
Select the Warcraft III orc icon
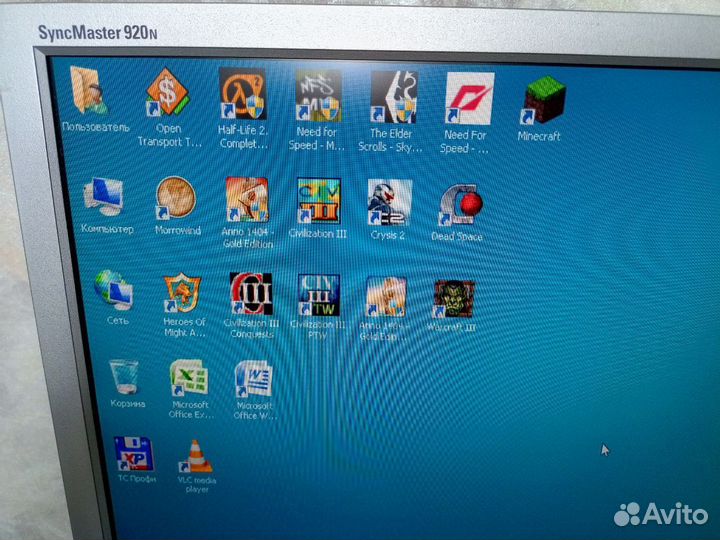tap(454, 299)
